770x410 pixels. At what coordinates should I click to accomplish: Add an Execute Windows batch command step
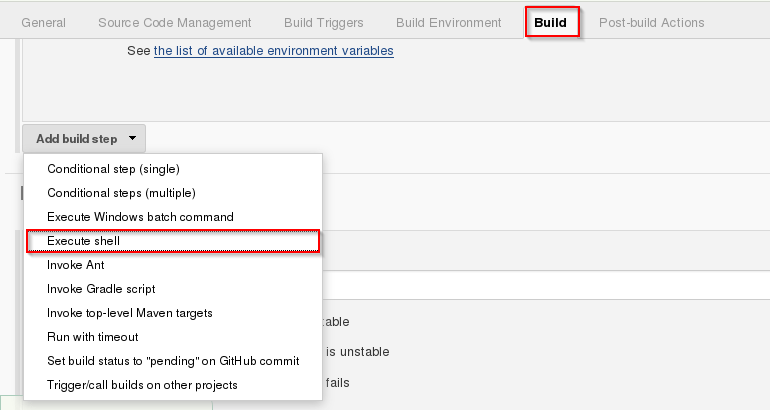pos(140,217)
